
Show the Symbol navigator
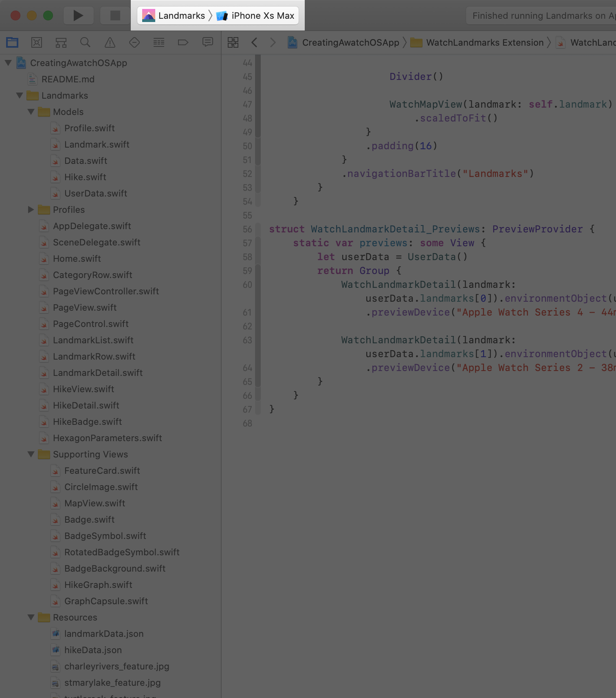click(61, 42)
